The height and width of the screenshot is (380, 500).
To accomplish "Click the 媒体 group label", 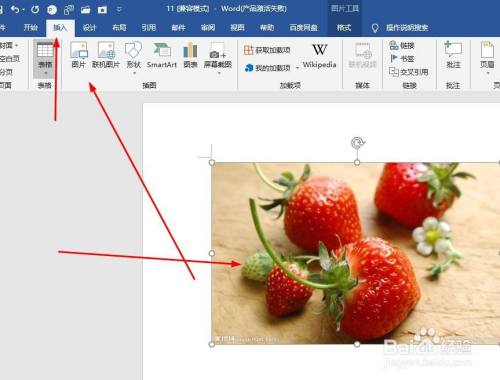I will tap(362, 85).
